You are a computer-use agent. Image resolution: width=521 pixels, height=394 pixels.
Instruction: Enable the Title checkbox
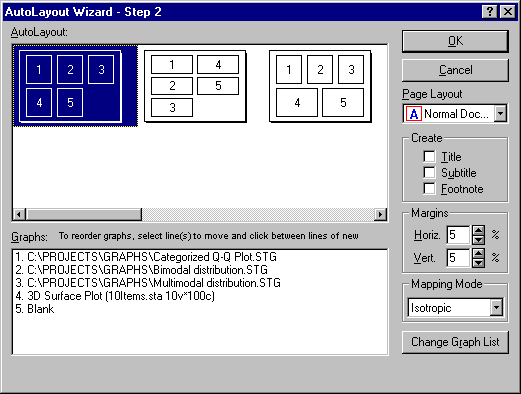point(429,156)
